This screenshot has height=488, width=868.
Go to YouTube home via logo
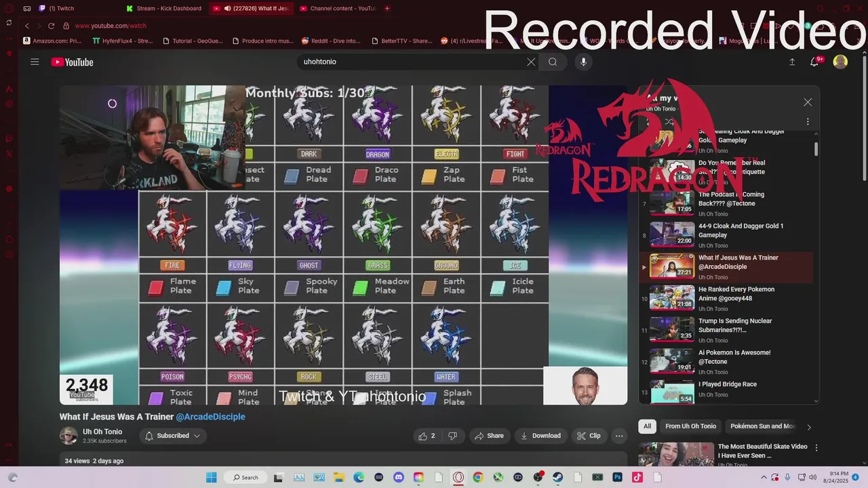tap(72, 62)
